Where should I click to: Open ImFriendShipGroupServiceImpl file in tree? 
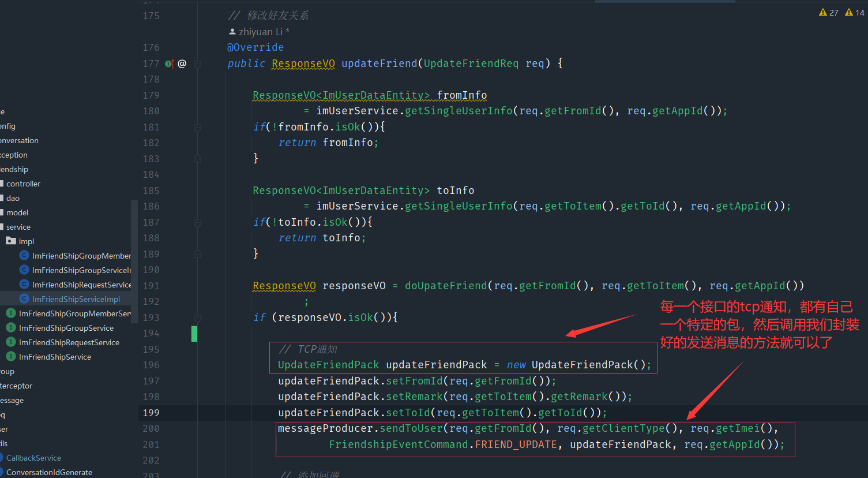pos(81,270)
